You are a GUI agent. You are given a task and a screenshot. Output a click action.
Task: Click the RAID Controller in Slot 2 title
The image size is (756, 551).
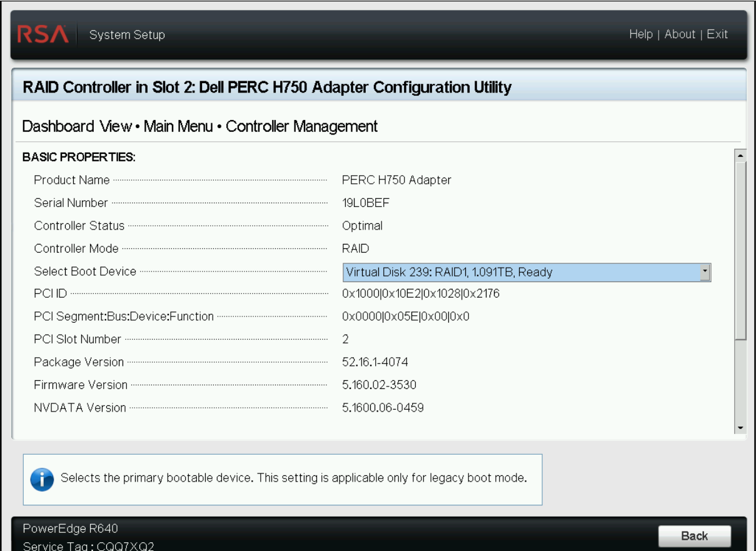[267, 87]
